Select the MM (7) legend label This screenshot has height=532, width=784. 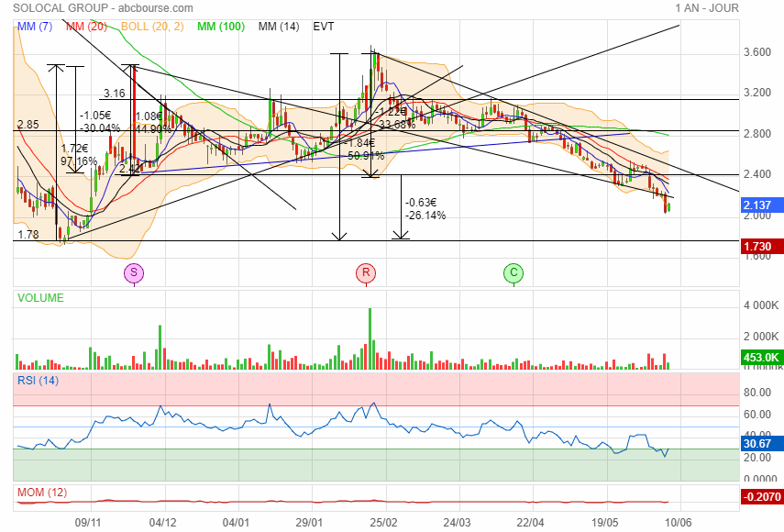(35, 27)
